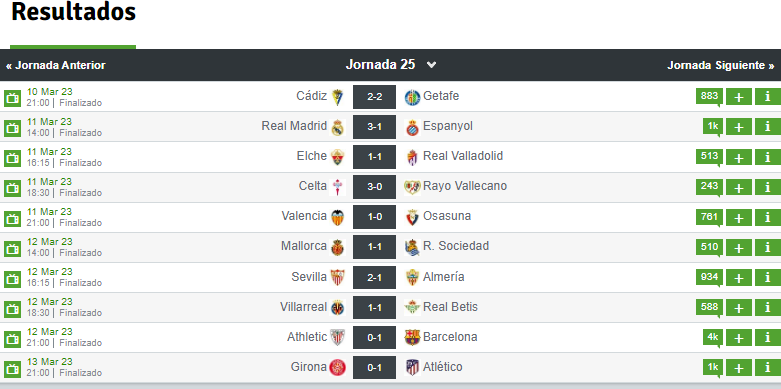Expand details with plus on Real Madrid row
This screenshot has height=389, width=781.
click(x=739, y=128)
